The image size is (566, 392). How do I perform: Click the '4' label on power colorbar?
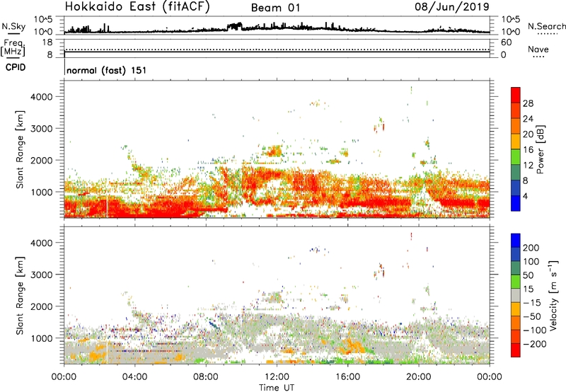coord(525,196)
